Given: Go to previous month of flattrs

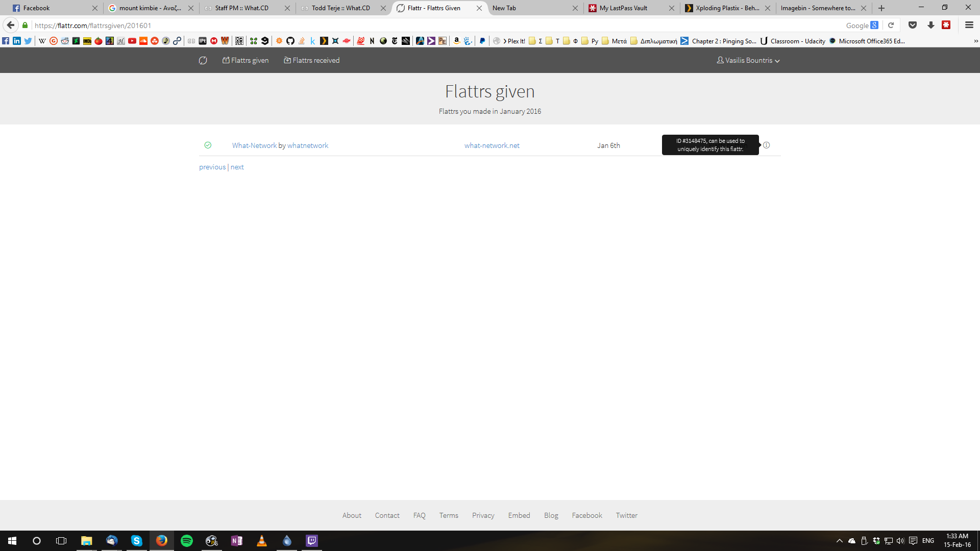Looking at the screenshot, I should click(x=212, y=167).
